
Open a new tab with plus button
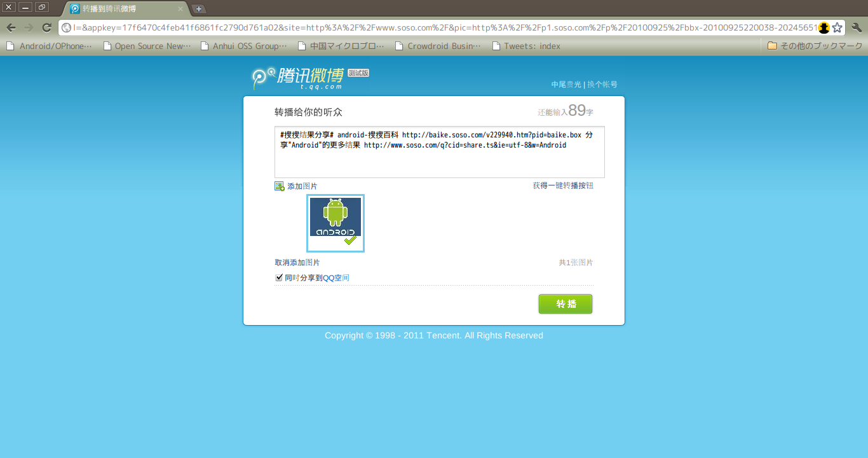[199, 9]
